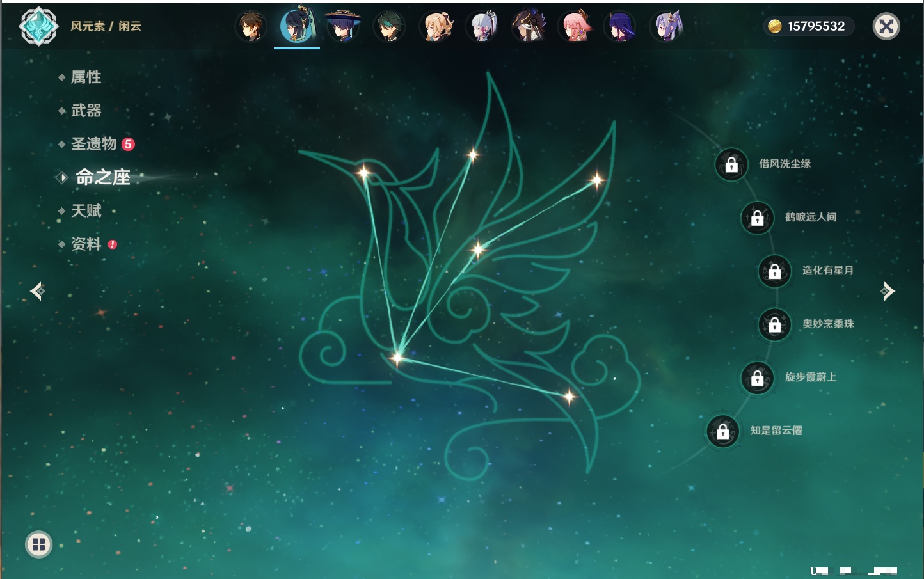Switch to the Wanderer character avatar
Viewport: 924px width, 579px height.
pyautogui.click(x=343, y=27)
